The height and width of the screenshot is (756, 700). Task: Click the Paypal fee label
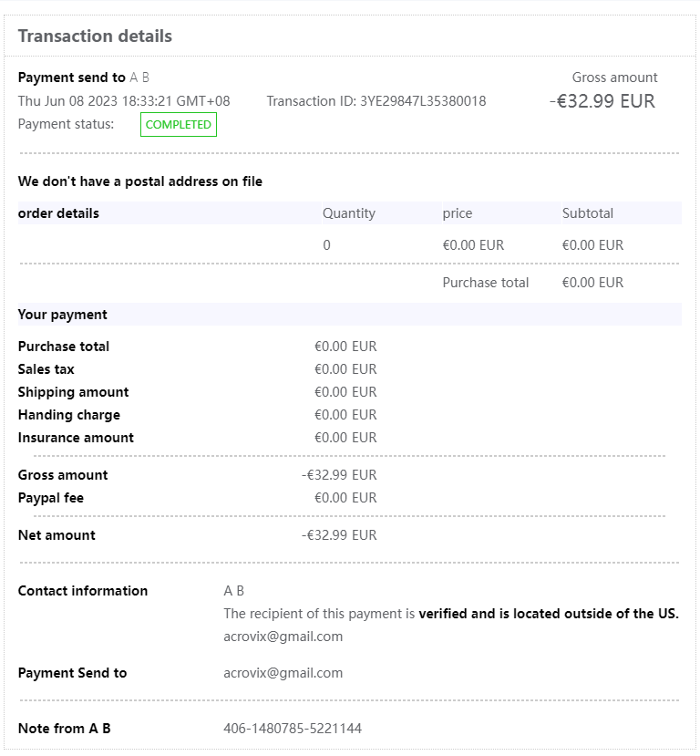tap(50, 498)
